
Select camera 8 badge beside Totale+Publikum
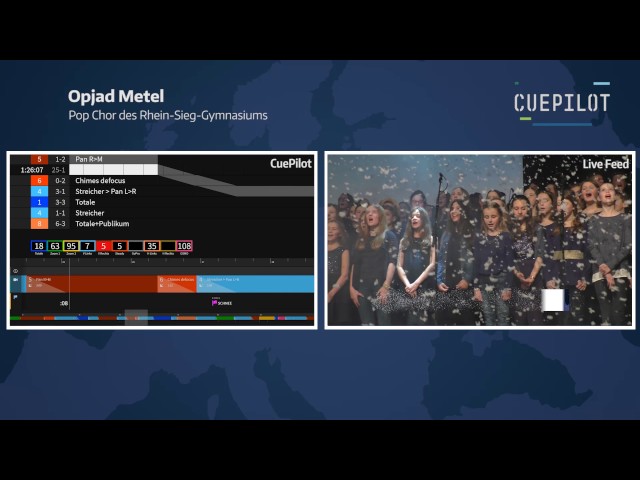(x=39, y=224)
